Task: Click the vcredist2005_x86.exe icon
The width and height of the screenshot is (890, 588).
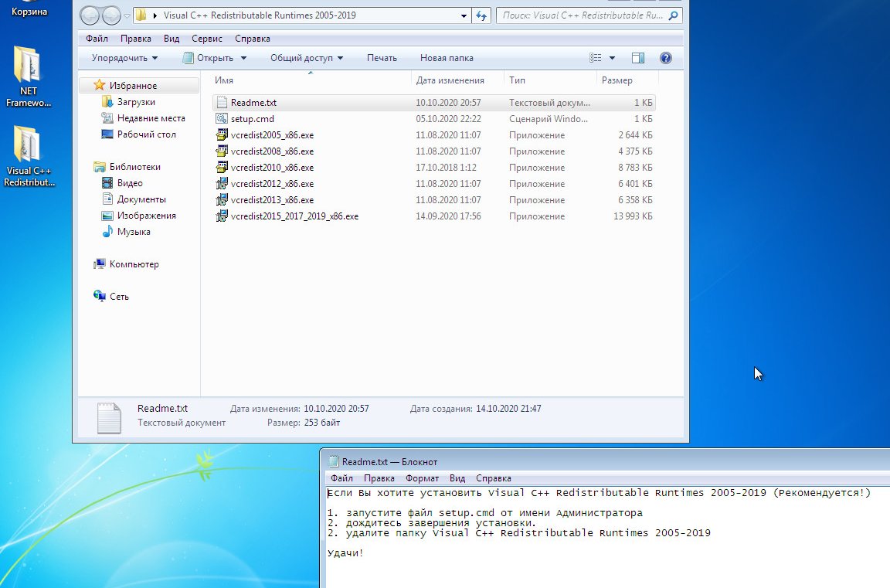Action: (222, 135)
